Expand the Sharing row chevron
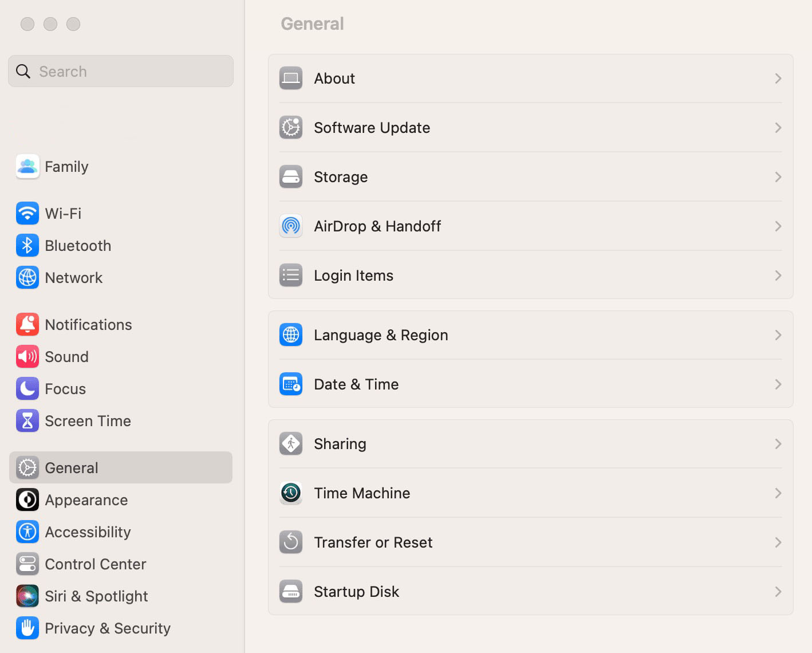Image resolution: width=812 pixels, height=653 pixels. click(778, 444)
